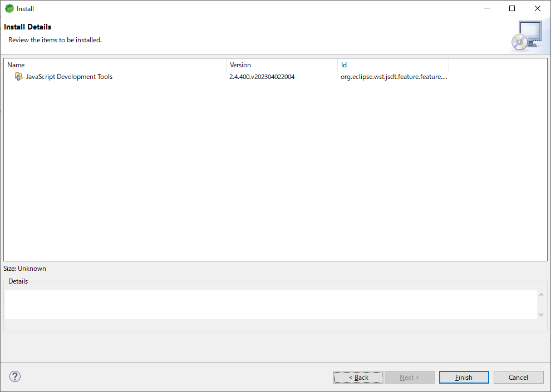Click Details scrollbar down arrow

541,315
